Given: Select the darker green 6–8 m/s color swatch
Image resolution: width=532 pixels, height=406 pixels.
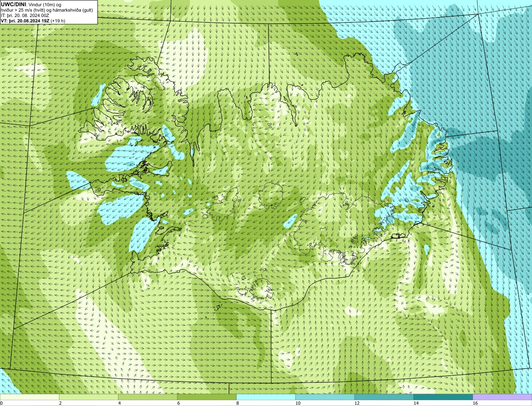Looking at the screenshot, I should (x=207, y=397).
